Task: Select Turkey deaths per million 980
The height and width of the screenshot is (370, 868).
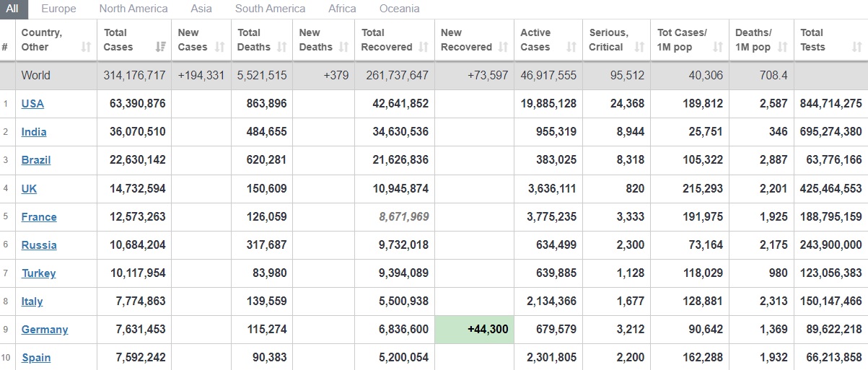Action: point(778,273)
